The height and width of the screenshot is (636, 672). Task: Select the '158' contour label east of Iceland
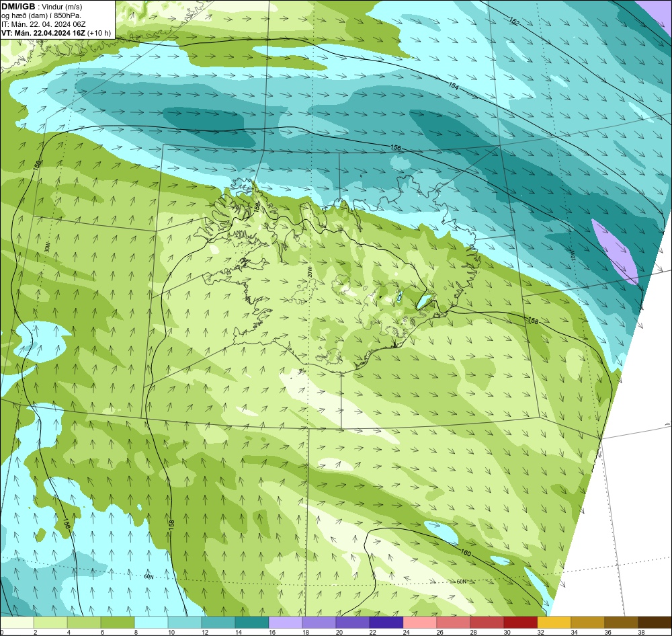point(533,321)
